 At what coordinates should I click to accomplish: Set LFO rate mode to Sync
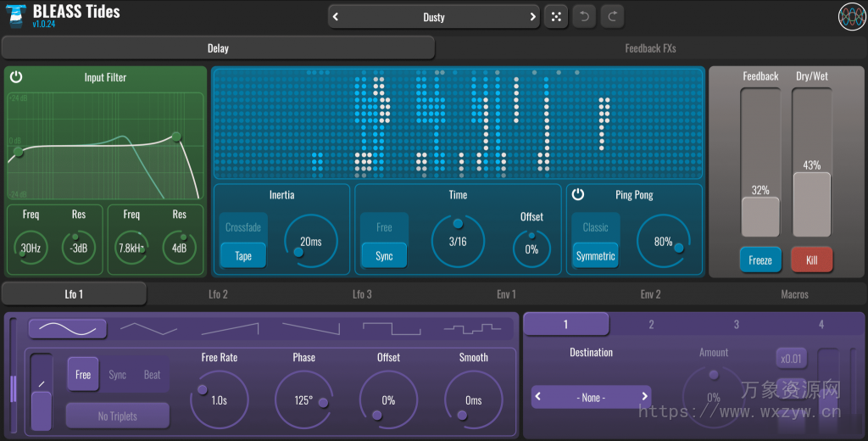(x=117, y=375)
